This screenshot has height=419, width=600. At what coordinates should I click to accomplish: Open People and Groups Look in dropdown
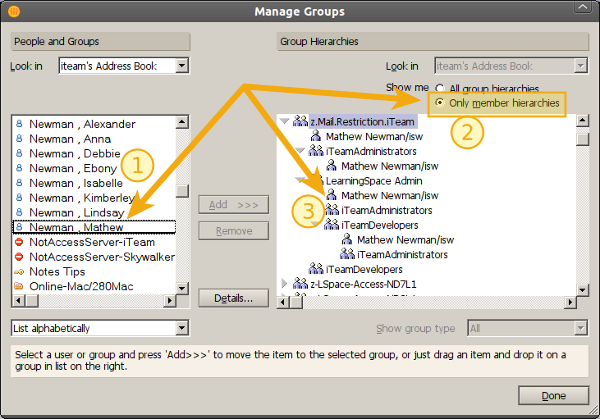(x=182, y=66)
